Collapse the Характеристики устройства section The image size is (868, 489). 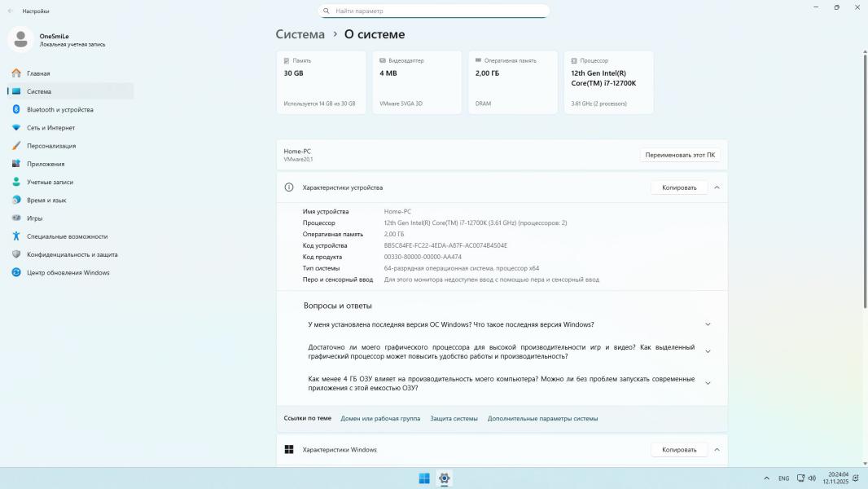[717, 187]
